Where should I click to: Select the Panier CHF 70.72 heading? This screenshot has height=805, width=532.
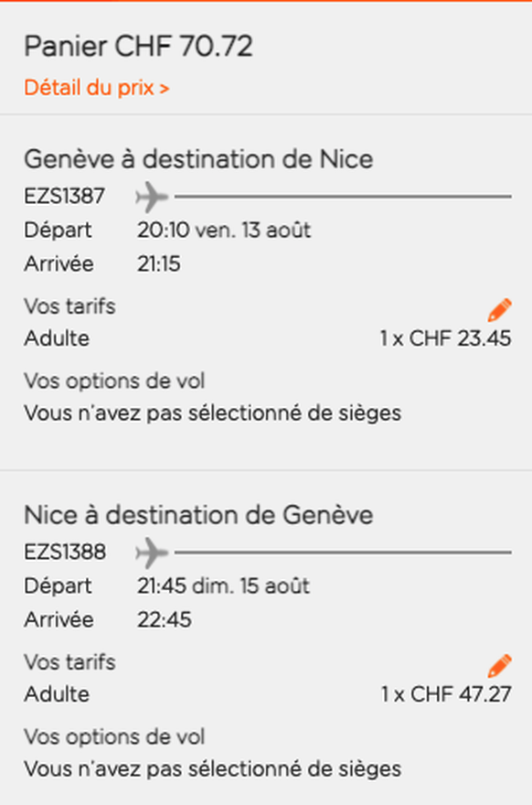[139, 47]
